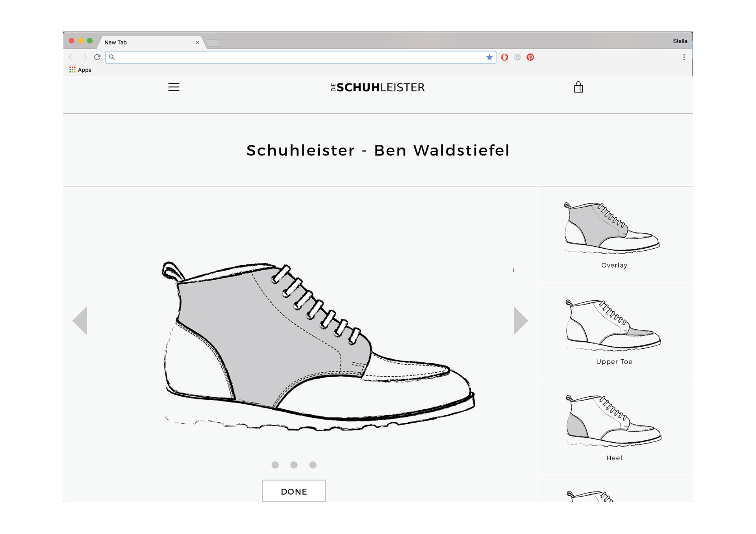
Task: Click the browser back arrow
Action: pyautogui.click(x=72, y=57)
